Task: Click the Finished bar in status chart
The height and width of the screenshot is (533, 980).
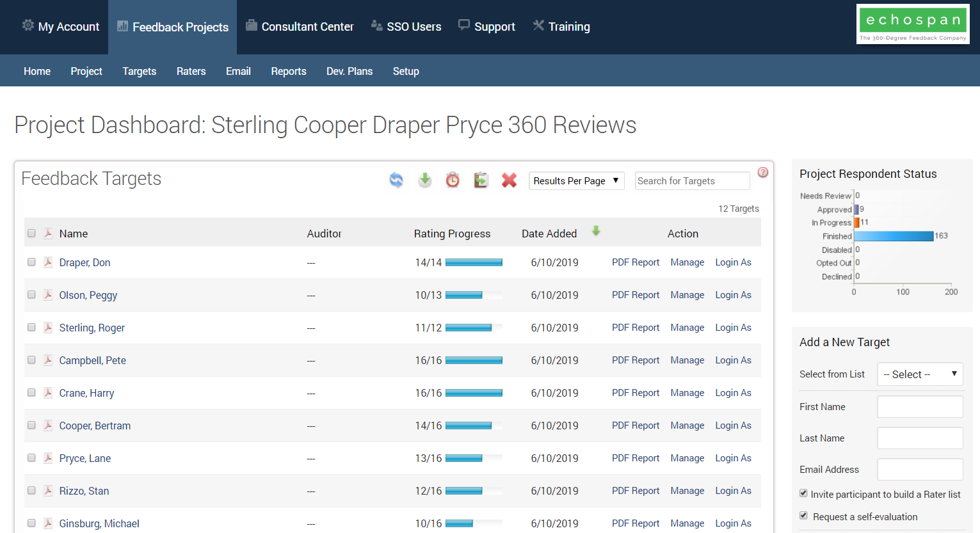Action: (894, 236)
